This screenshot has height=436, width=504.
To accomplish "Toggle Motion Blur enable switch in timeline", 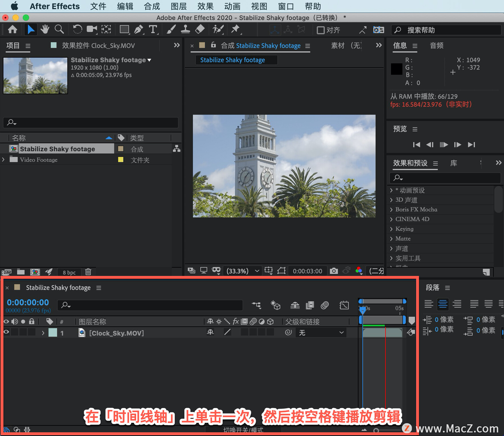I will coord(325,305).
